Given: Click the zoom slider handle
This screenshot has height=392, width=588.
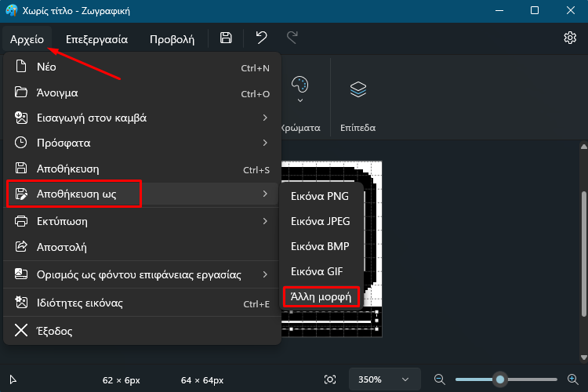Looking at the screenshot, I should 500,379.
